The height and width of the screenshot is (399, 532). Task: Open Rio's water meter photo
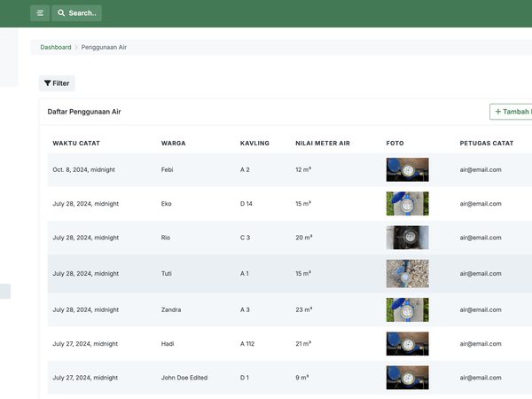[407, 238]
